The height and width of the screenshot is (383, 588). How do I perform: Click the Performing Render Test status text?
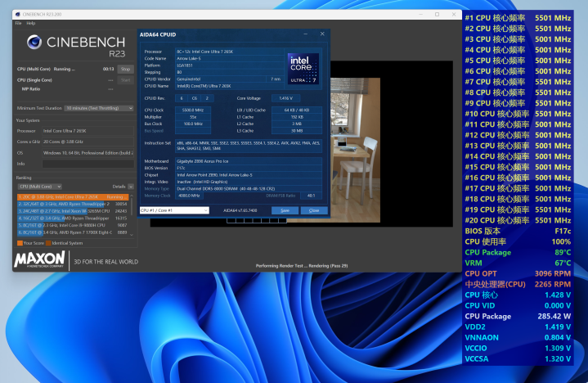click(302, 266)
